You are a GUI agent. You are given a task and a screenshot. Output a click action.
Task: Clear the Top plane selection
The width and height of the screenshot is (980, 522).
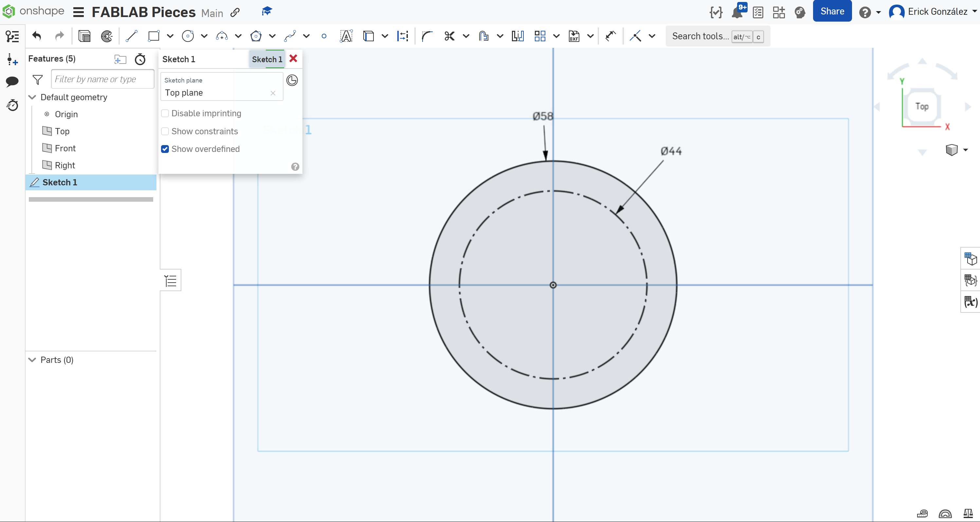tap(273, 93)
